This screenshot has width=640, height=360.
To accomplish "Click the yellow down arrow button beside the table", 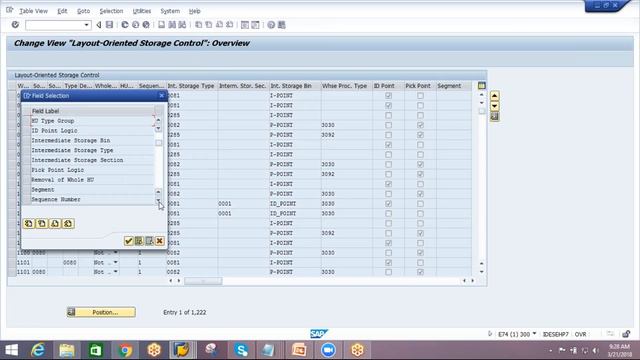I will [494, 106].
